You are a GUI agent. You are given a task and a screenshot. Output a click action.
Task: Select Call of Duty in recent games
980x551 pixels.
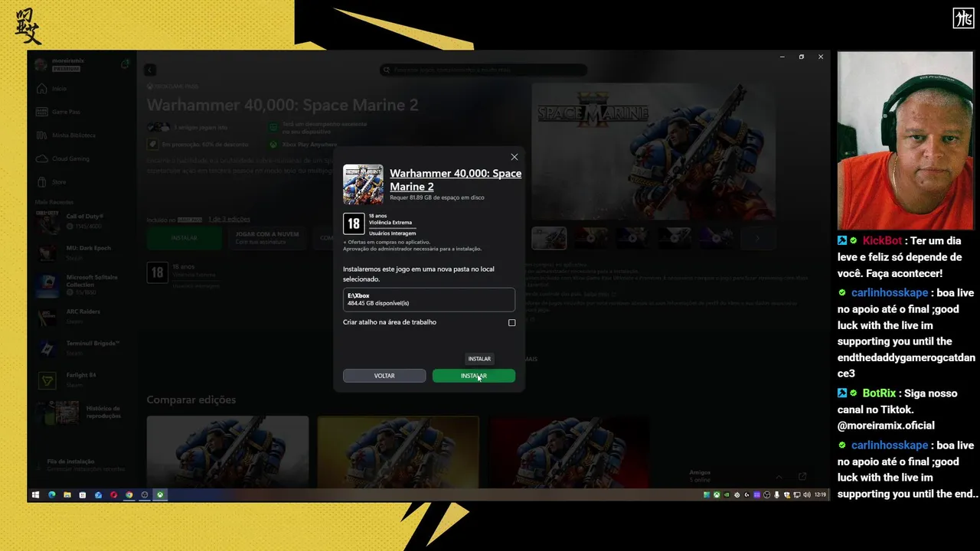(x=84, y=221)
